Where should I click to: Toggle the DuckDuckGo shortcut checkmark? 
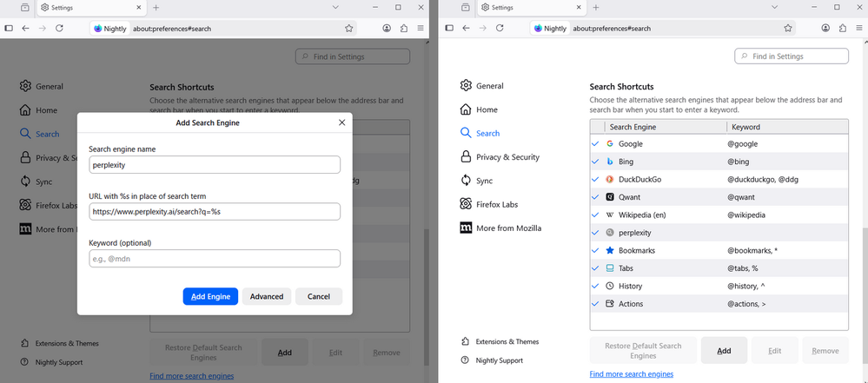595,179
